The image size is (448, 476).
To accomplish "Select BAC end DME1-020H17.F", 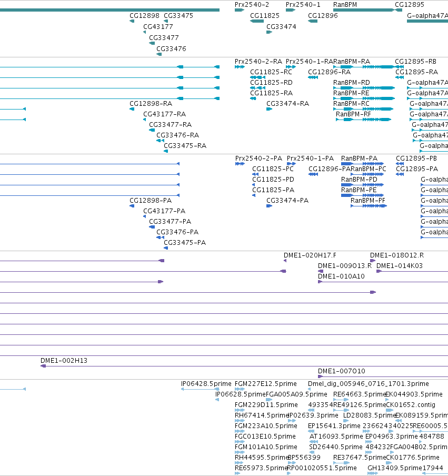I will pyautogui.click(x=310, y=255).
